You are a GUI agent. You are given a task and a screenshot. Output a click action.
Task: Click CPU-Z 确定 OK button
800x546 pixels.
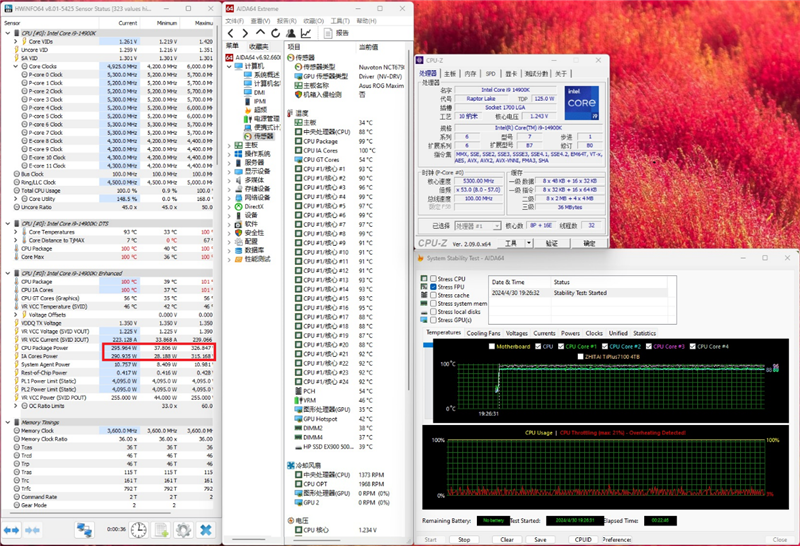pos(589,243)
